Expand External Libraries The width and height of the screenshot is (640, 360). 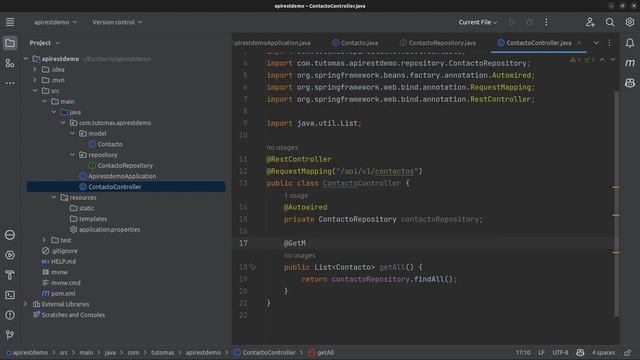pyautogui.click(x=25, y=304)
